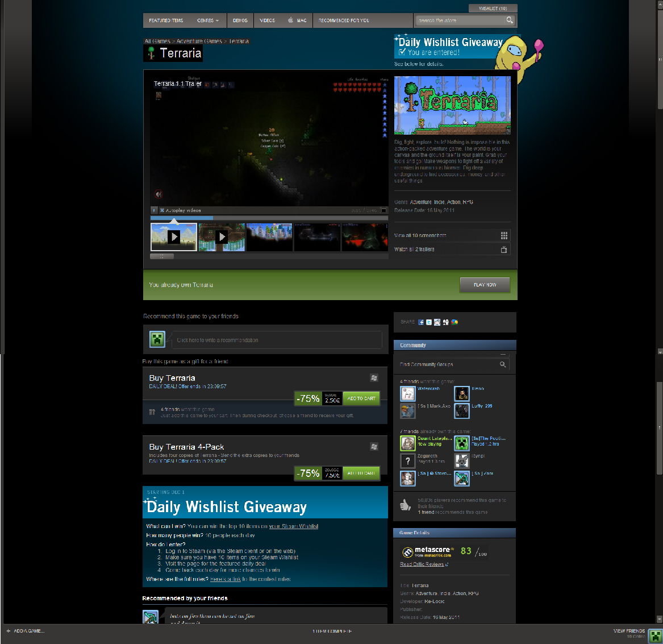Open the 'your Steam Wishlist' link

294,526
